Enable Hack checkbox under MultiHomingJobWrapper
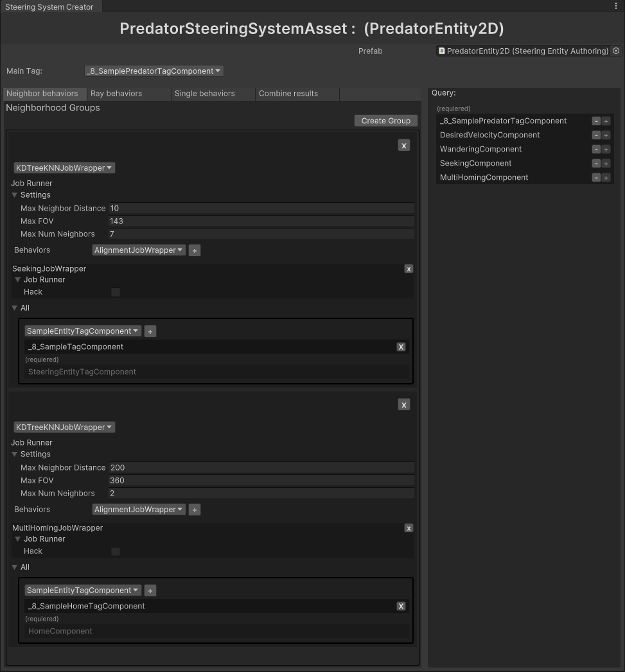This screenshot has height=672, width=625. (x=116, y=551)
